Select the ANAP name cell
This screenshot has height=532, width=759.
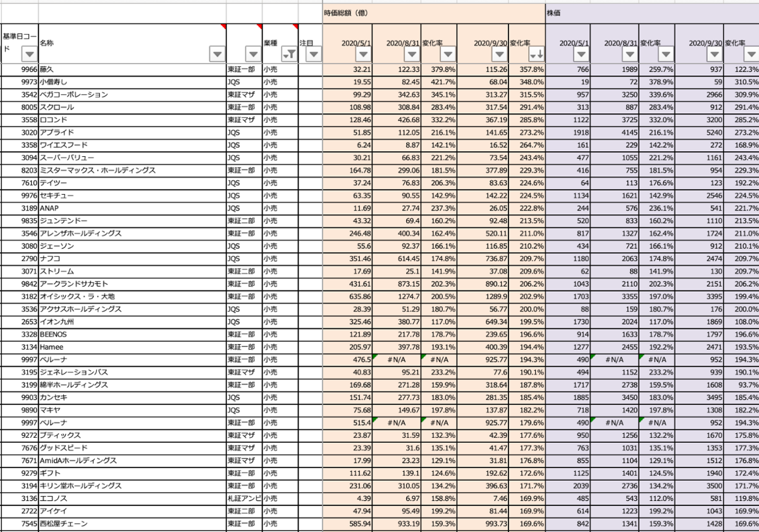(132, 209)
